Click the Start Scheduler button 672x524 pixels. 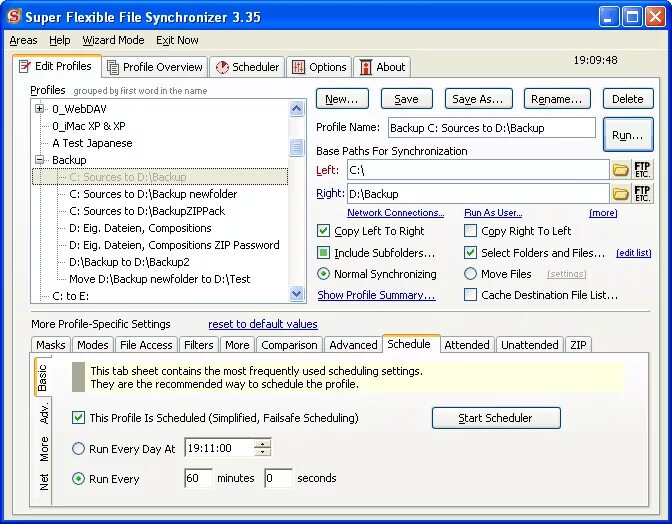(496, 418)
